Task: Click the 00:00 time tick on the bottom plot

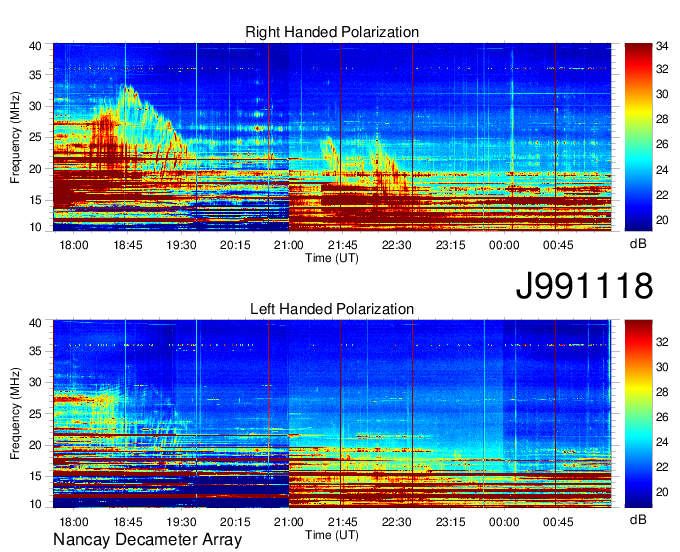Action: 504,522
